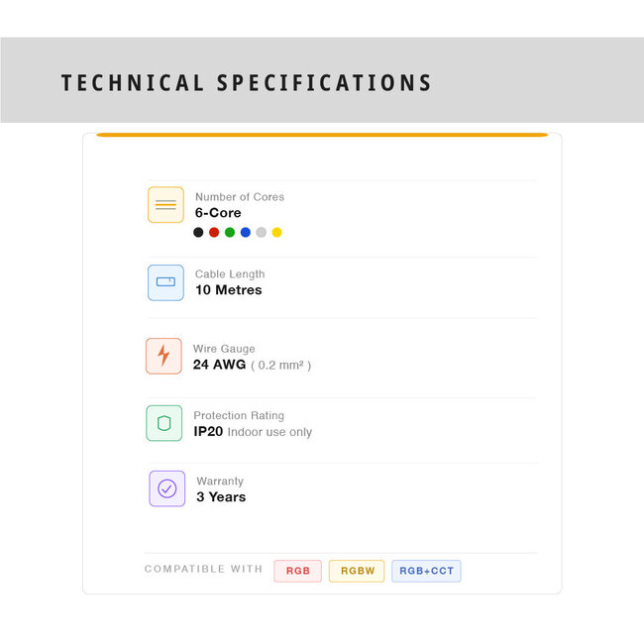Click the 24 AWG value text

[x=220, y=365]
